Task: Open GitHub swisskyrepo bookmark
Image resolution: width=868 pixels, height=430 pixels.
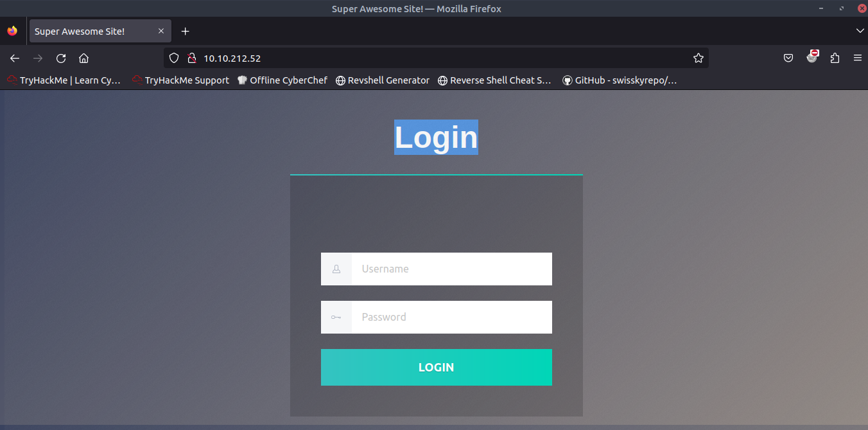Action: coord(620,80)
